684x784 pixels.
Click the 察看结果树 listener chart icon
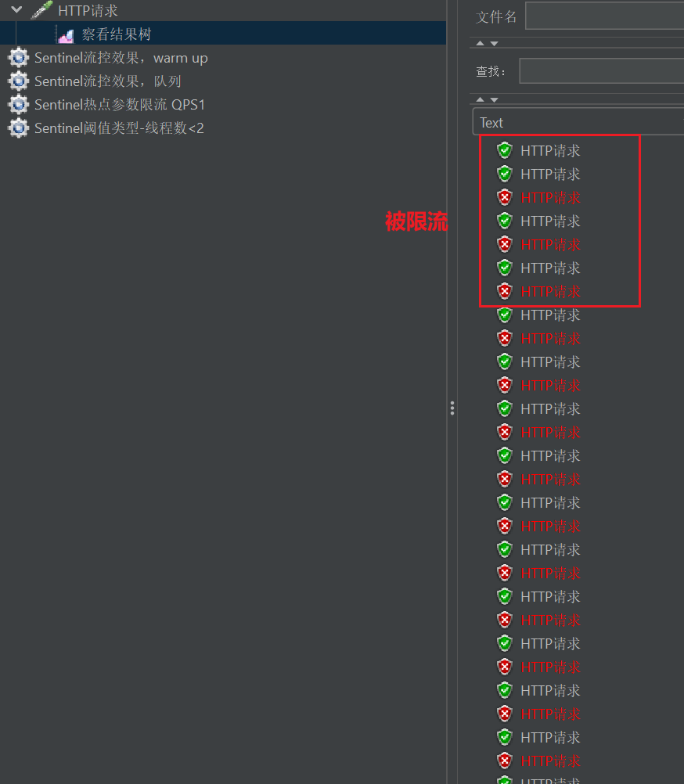pyautogui.click(x=66, y=35)
